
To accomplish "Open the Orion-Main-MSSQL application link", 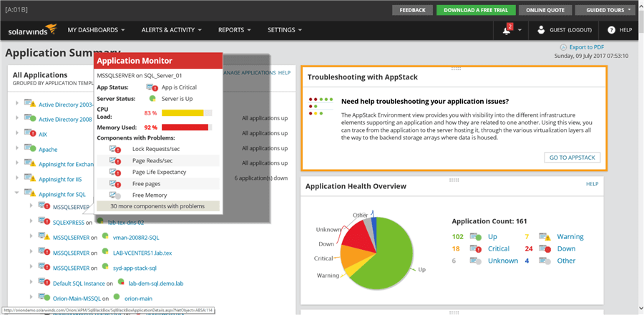I will pyautogui.click(x=77, y=299).
